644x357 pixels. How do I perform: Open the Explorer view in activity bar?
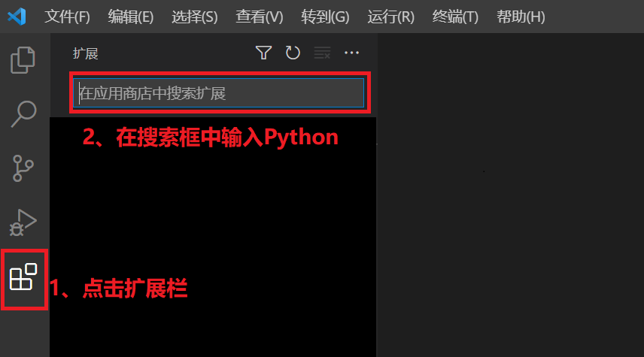pyautogui.click(x=23, y=60)
